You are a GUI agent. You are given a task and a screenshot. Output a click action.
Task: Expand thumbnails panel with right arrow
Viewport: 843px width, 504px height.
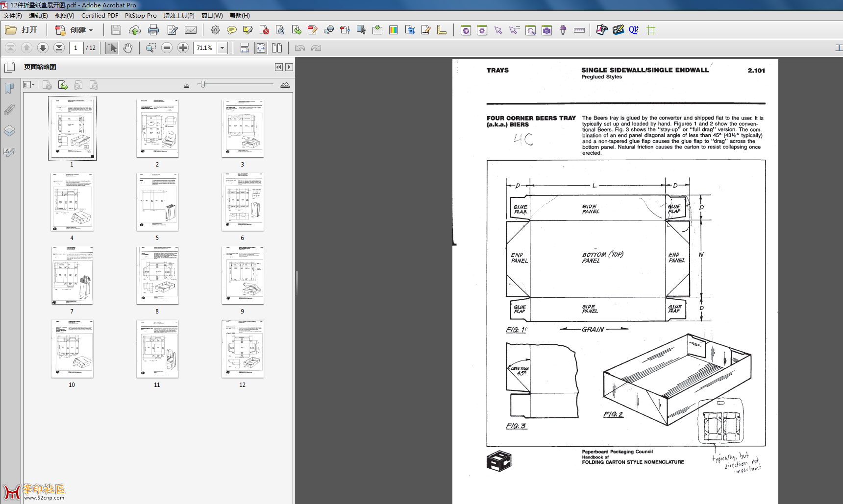coord(289,67)
